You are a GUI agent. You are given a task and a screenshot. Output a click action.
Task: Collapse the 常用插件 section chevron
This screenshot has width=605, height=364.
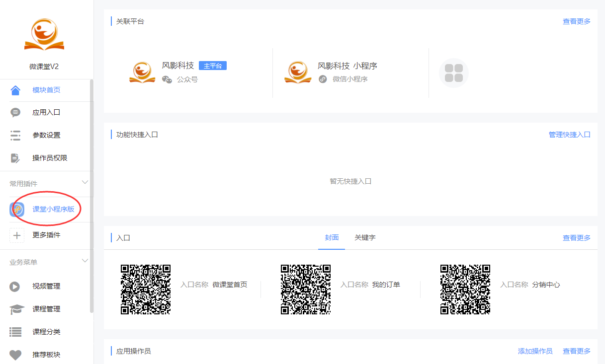point(85,183)
